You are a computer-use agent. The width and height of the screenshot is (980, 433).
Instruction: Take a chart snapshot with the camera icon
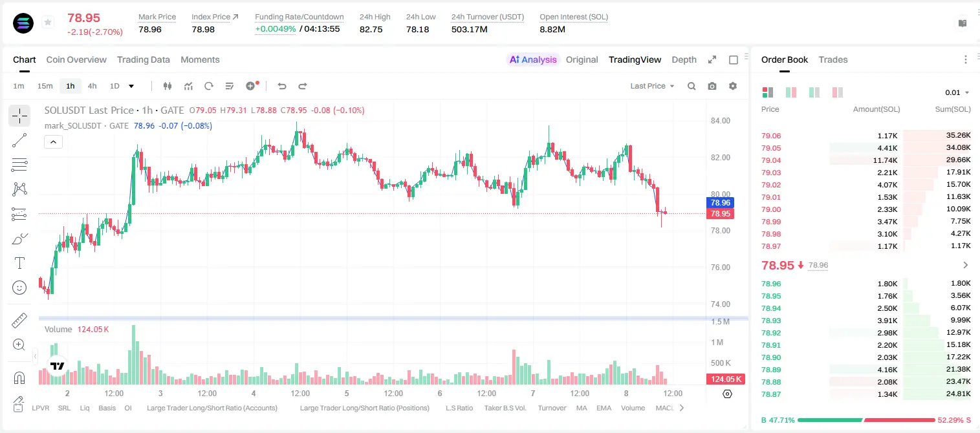(712, 86)
